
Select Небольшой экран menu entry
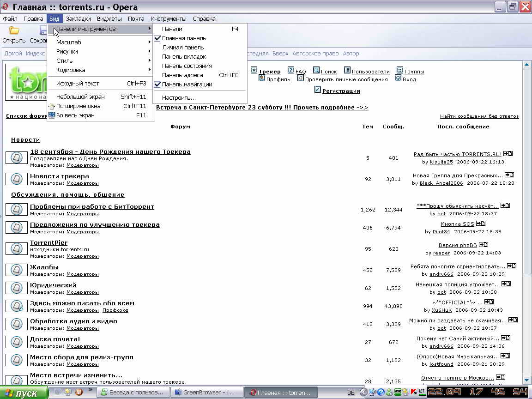pyautogui.click(x=101, y=97)
